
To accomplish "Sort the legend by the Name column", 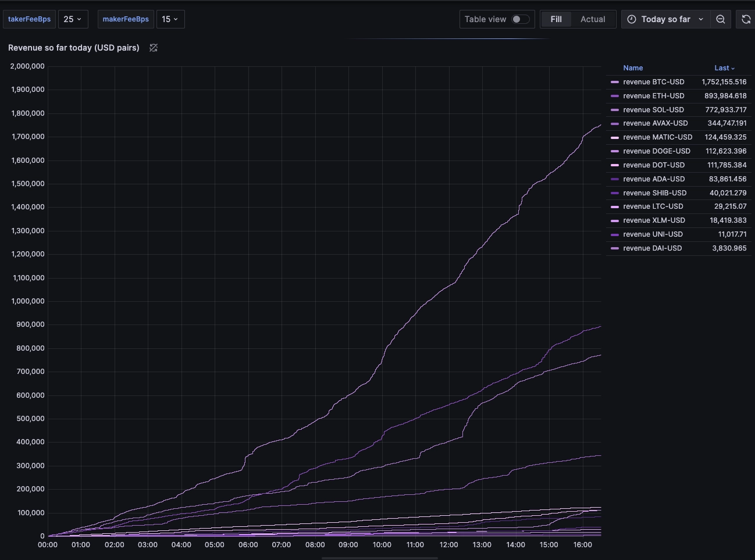I will pos(633,68).
